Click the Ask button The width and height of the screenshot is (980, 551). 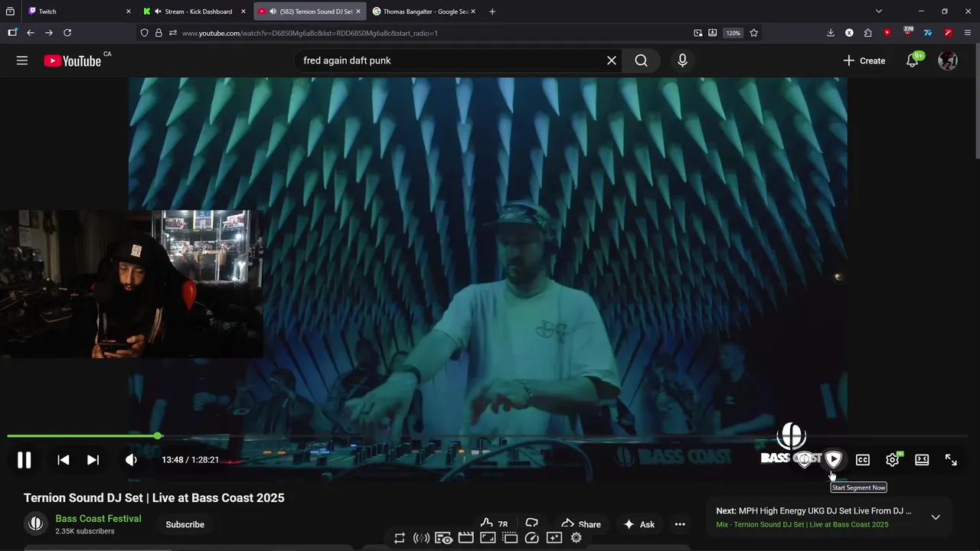pyautogui.click(x=639, y=524)
